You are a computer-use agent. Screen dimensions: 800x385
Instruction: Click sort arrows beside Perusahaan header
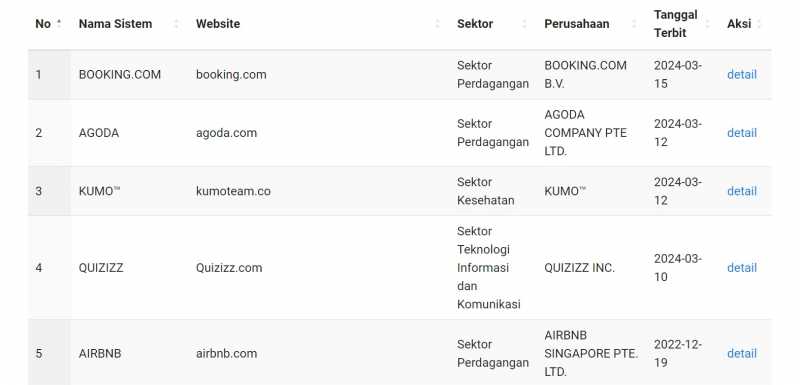(x=634, y=23)
